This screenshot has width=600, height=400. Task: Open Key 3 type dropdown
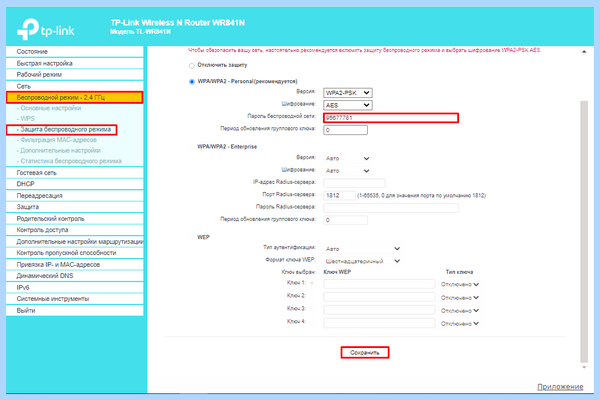(x=460, y=310)
